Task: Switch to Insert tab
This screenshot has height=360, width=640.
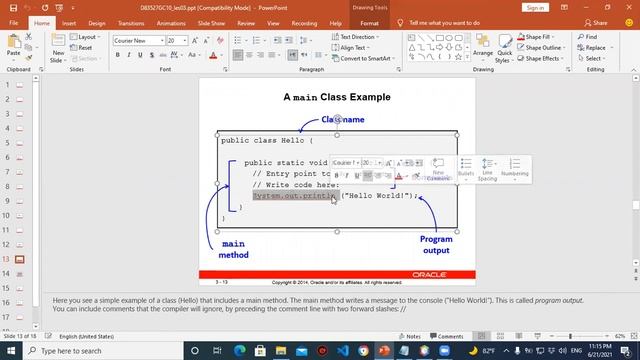Action: 69,23
